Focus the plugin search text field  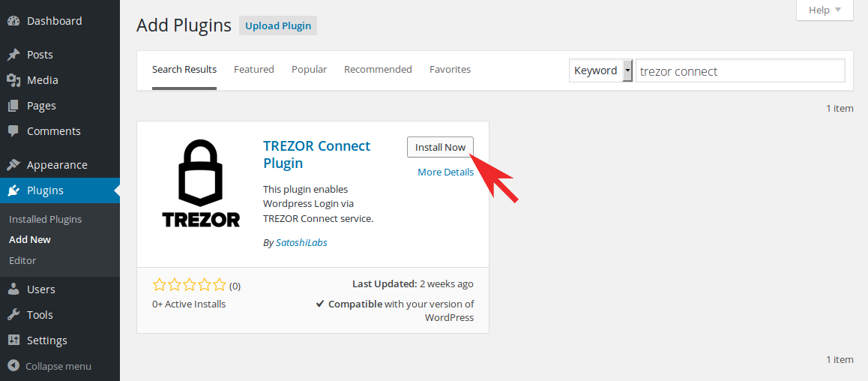(x=740, y=71)
